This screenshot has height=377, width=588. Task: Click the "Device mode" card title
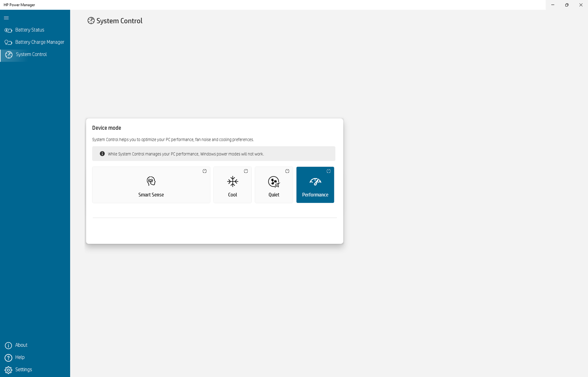(x=107, y=128)
